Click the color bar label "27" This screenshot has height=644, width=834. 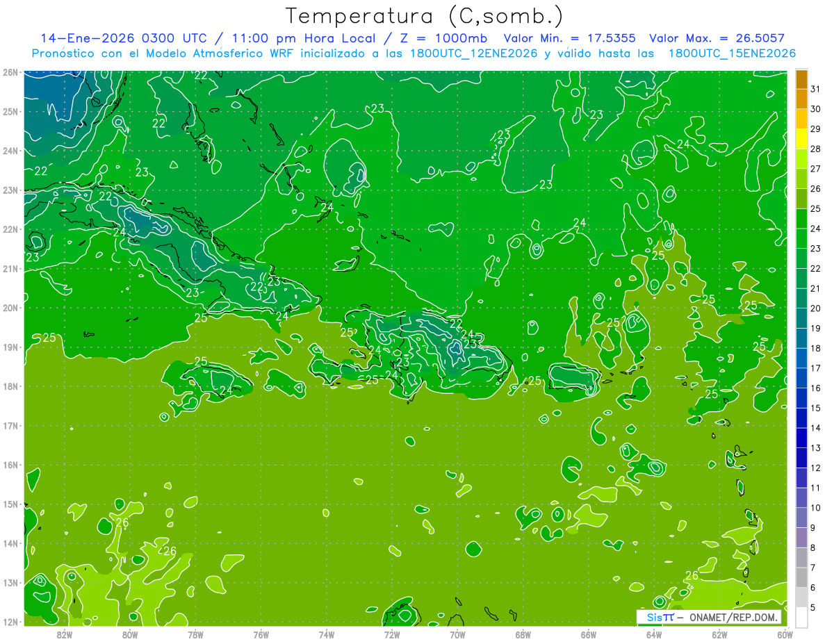pos(815,169)
